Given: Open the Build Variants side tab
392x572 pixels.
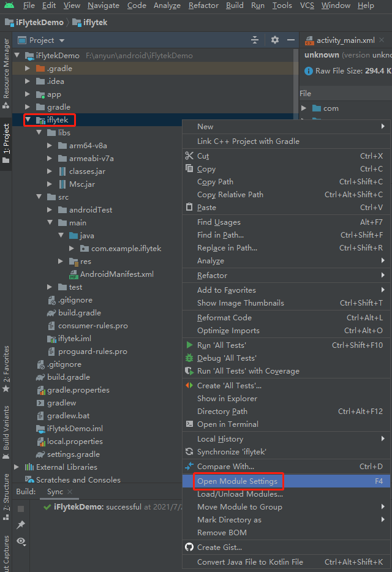Looking at the screenshot, I should click(x=6, y=432).
